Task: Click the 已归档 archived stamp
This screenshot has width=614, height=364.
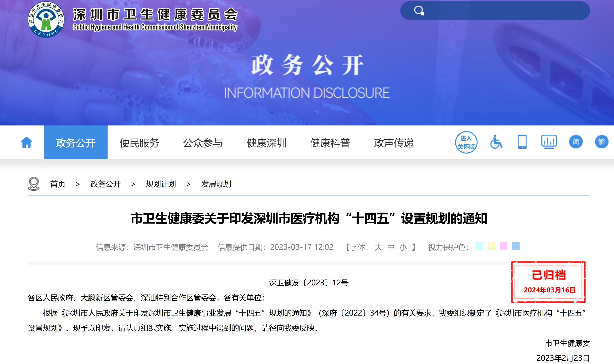Action: point(548,282)
